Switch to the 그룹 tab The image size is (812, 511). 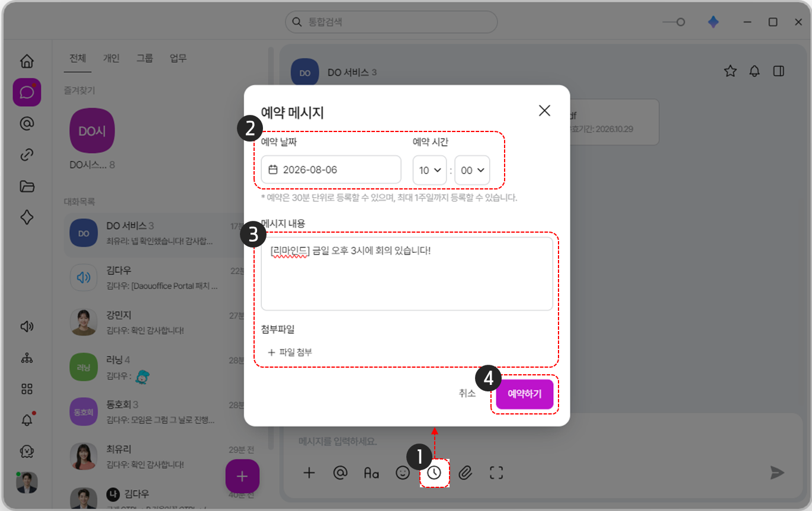[145, 58]
